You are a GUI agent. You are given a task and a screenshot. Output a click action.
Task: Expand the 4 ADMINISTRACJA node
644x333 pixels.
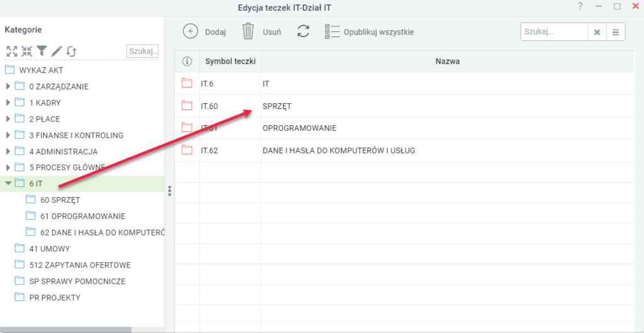click(x=8, y=151)
